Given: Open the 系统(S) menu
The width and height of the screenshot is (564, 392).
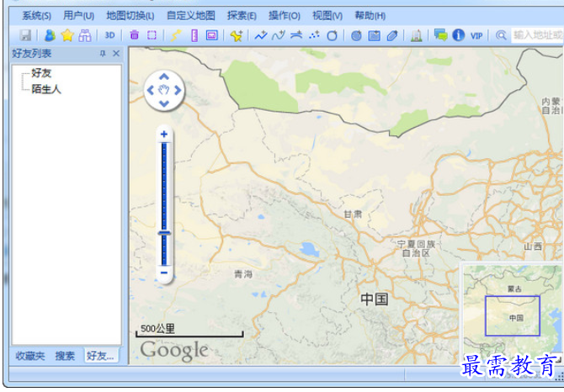Looking at the screenshot, I should pyautogui.click(x=36, y=16).
